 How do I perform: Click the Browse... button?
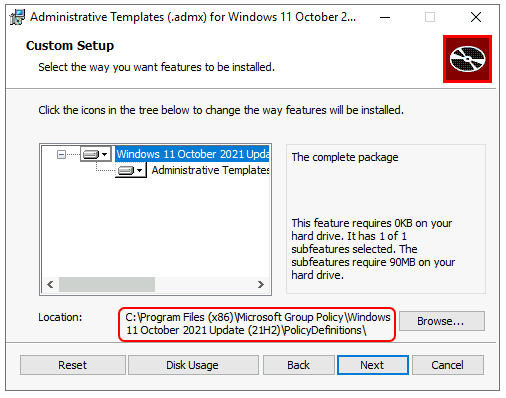(442, 321)
